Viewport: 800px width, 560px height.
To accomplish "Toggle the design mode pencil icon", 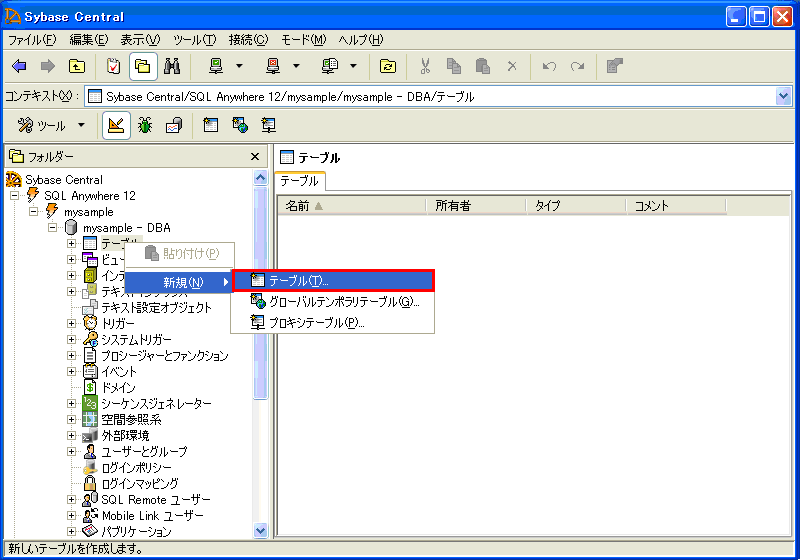I will pos(116,126).
